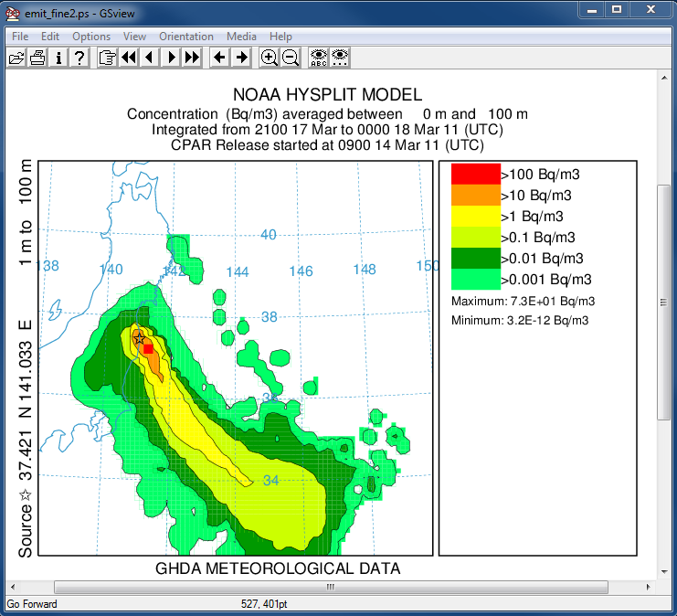Click the yellow >1 Bq/m3 legend swatch
Screen dimensions: 677x616
pyautogui.click(x=476, y=216)
